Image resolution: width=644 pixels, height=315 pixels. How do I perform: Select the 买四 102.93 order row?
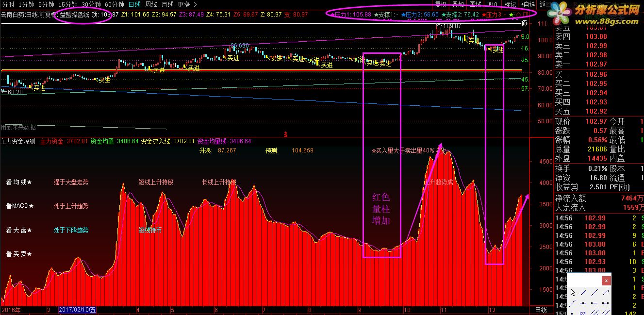581,102
